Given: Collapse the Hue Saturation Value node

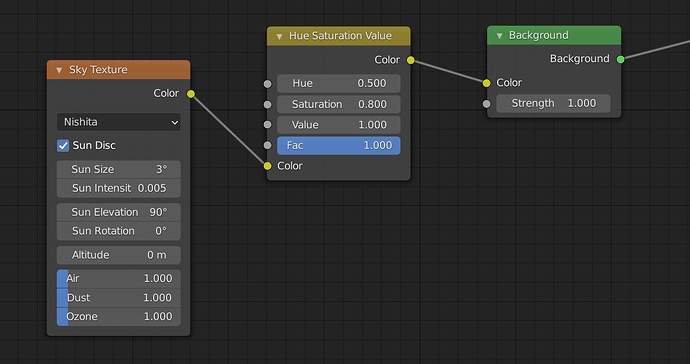Looking at the screenshot, I should tap(279, 36).
